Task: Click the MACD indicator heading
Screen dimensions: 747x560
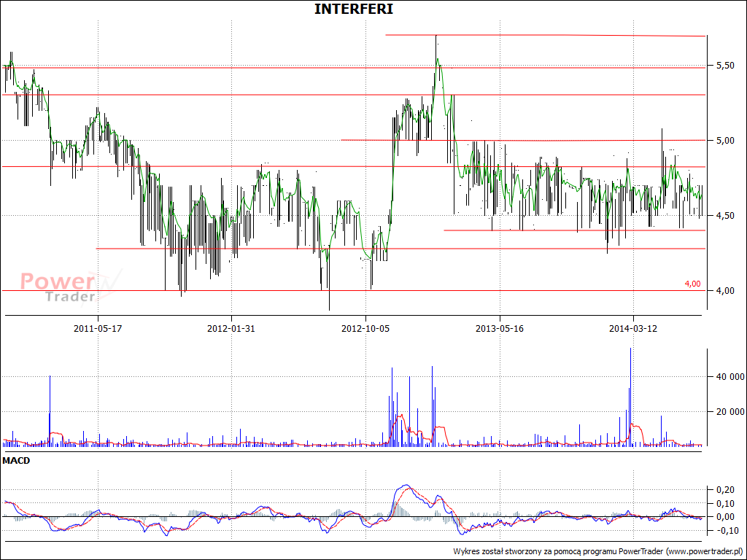Action: [x=16, y=461]
